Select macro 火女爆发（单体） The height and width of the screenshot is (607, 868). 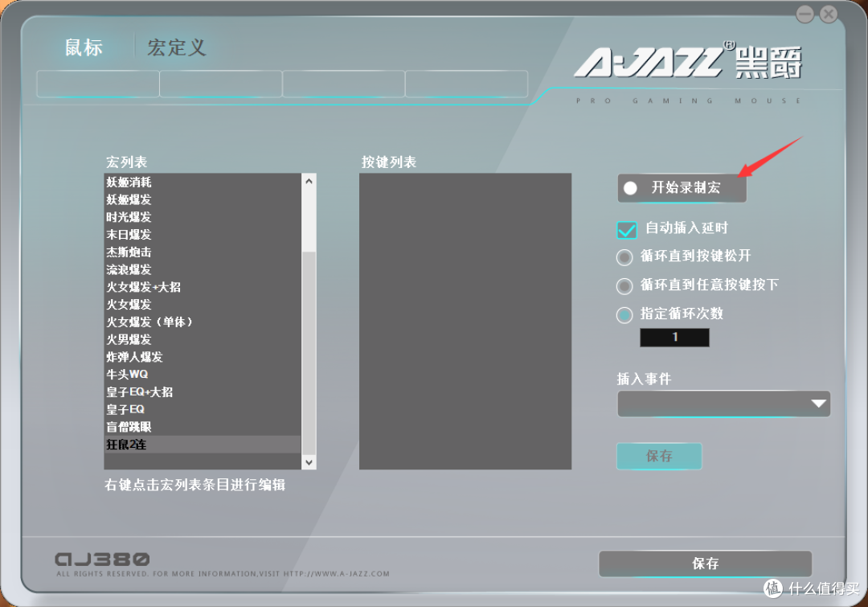pyautogui.click(x=203, y=322)
